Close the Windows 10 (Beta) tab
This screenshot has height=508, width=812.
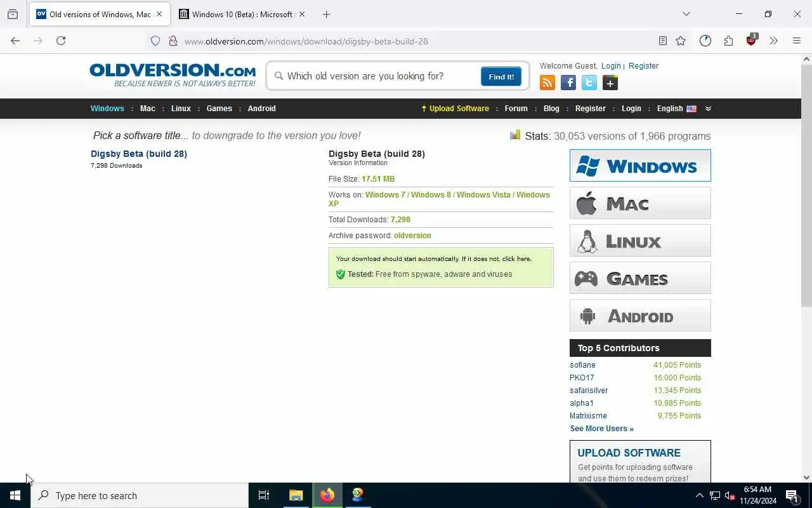[301, 14]
